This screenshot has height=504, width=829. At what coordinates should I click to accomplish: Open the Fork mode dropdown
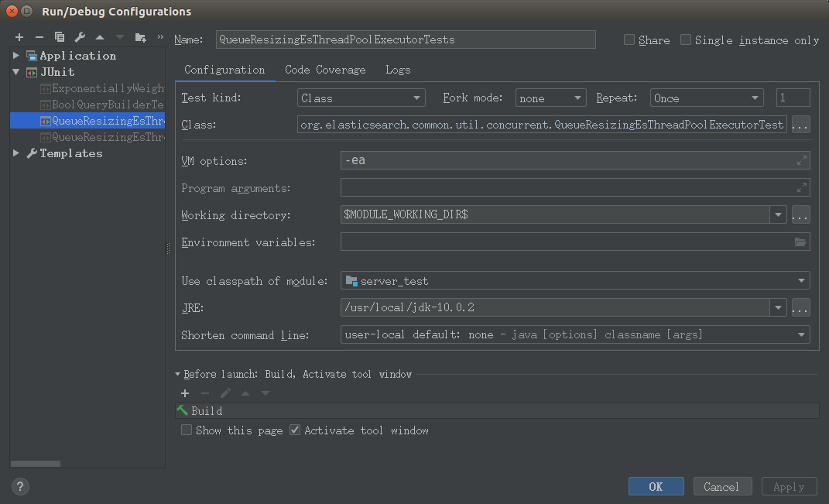point(550,98)
